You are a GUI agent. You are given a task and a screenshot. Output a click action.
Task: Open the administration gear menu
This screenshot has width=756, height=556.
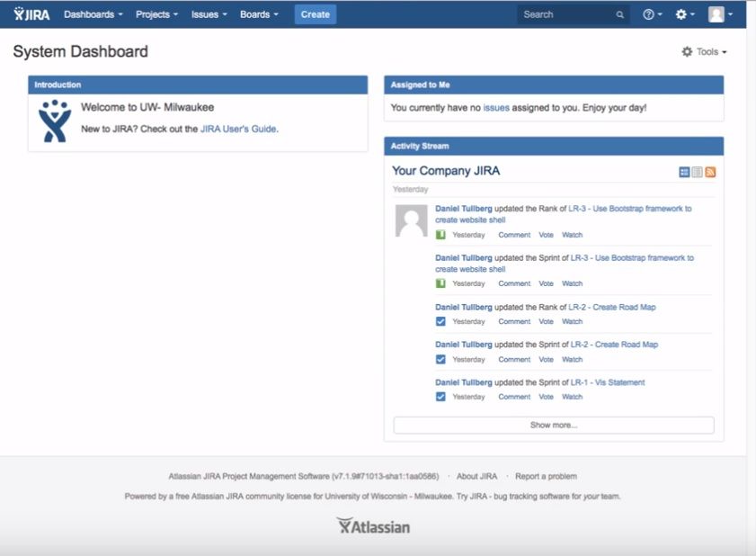pos(680,14)
